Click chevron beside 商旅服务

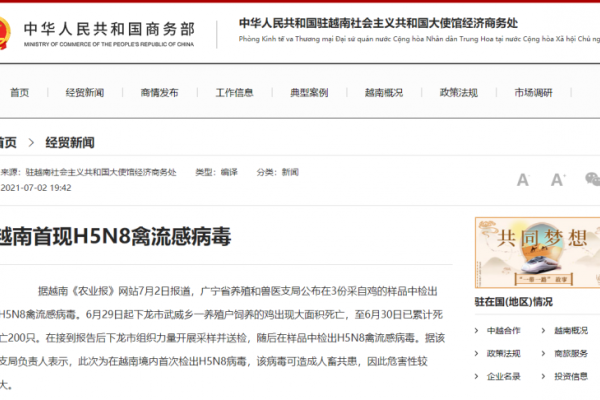(x=543, y=354)
